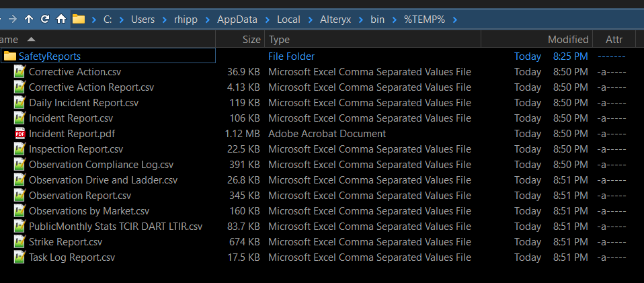Click the forward navigation arrow
The image size is (644, 283).
pyautogui.click(x=13, y=19)
